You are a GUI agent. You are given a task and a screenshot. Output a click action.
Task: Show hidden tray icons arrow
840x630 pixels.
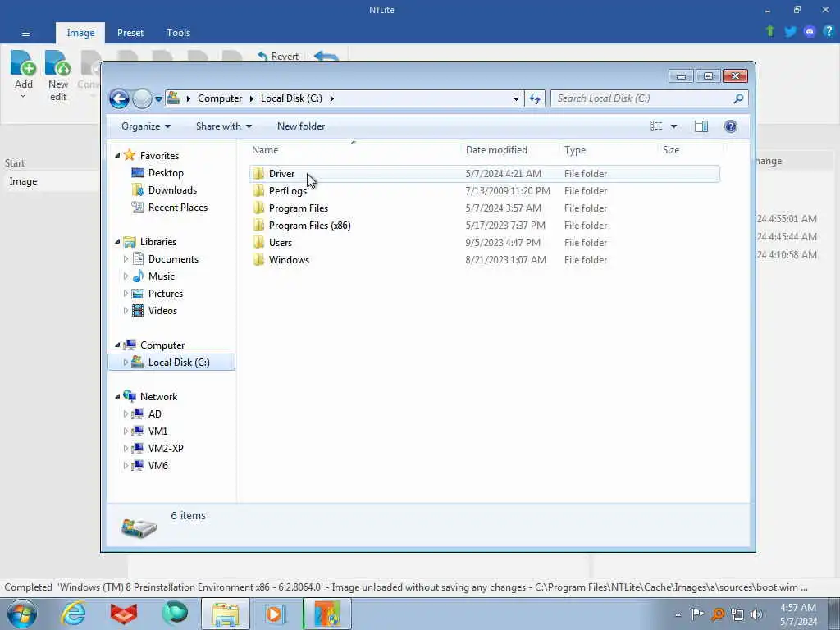tap(678, 614)
